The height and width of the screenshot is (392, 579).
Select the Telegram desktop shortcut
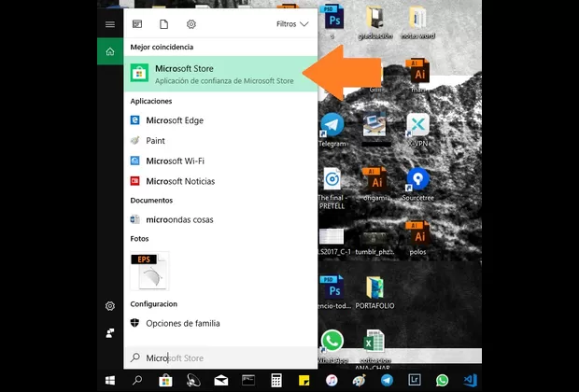point(332,131)
